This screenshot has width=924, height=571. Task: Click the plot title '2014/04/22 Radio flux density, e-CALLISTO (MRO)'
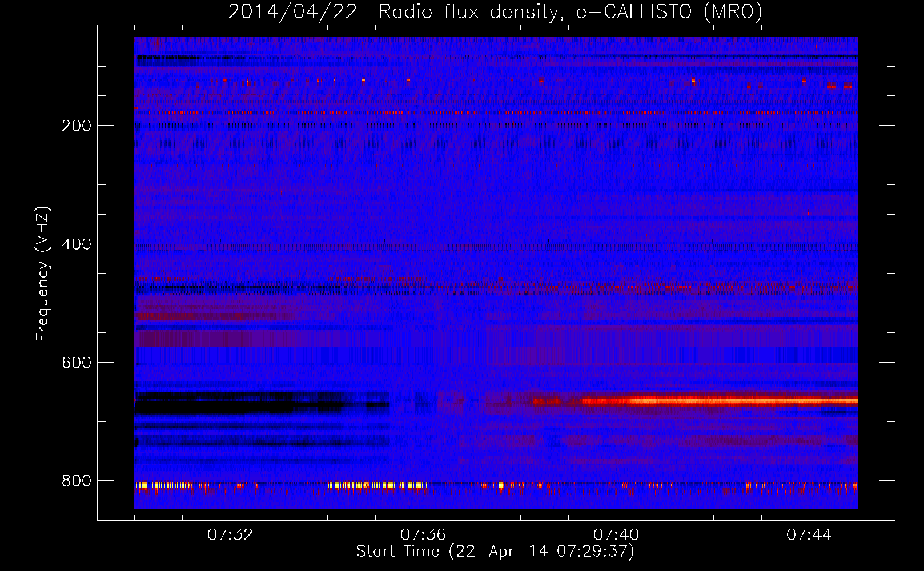pos(495,11)
